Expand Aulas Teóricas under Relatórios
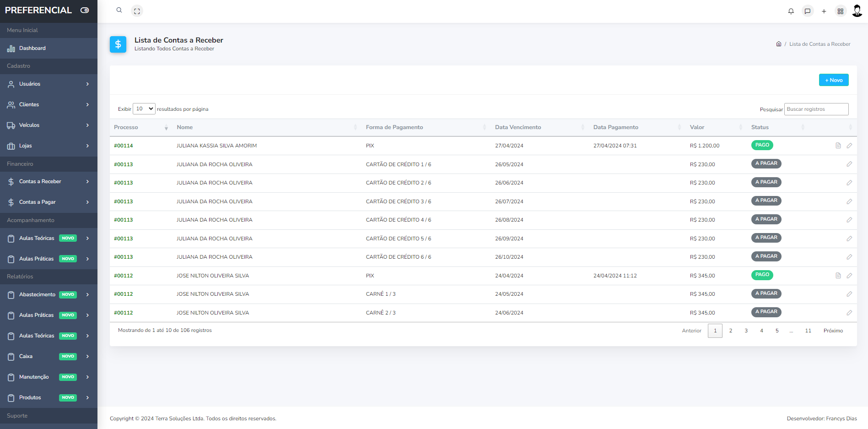Screen dimensions: 868x429 click(x=49, y=336)
